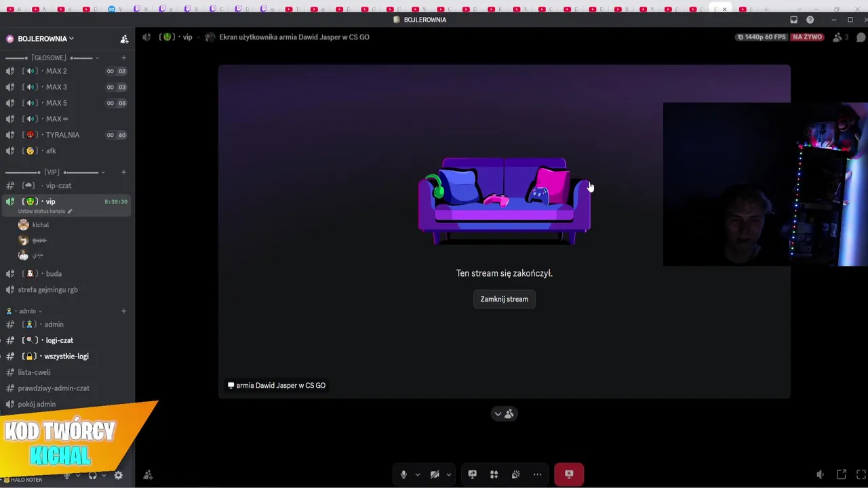Viewport: 868px width, 488px height.
Task: Enter full screen mode
Action: pyautogui.click(x=862, y=474)
